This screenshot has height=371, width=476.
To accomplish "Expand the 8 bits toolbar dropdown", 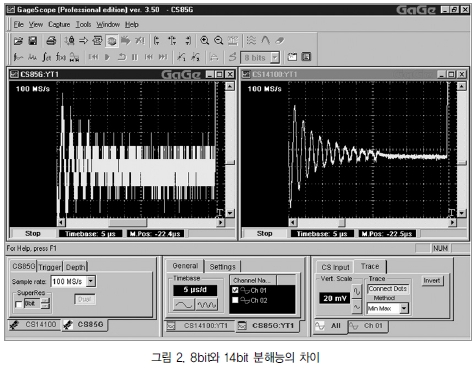I will 275,58.
